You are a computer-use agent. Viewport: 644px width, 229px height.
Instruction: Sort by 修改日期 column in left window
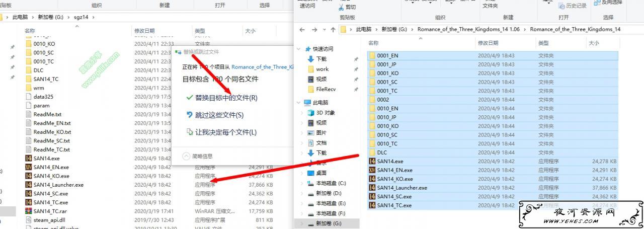(144, 31)
